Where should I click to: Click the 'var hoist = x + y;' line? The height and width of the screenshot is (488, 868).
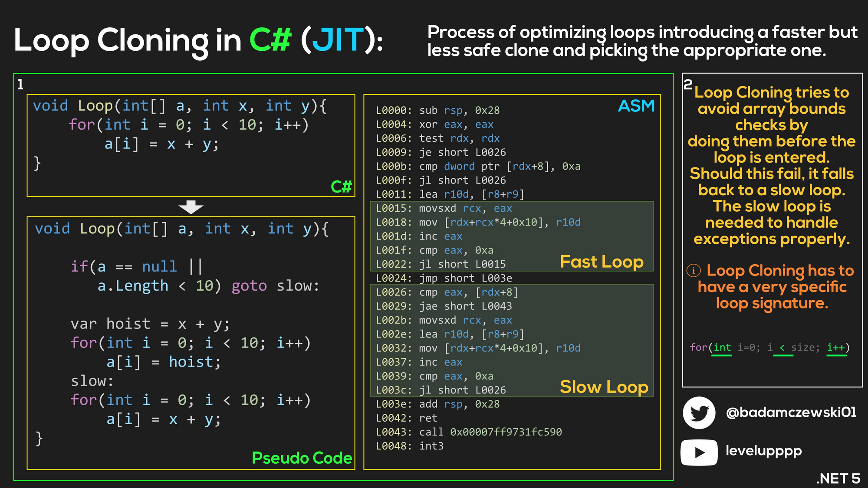(x=150, y=324)
